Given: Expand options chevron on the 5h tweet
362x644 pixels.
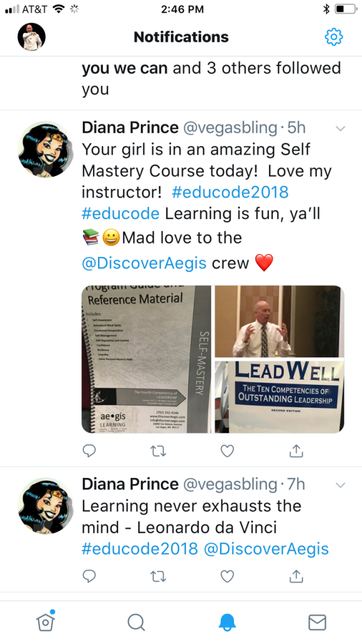Looking at the screenshot, I should [x=340, y=128].
